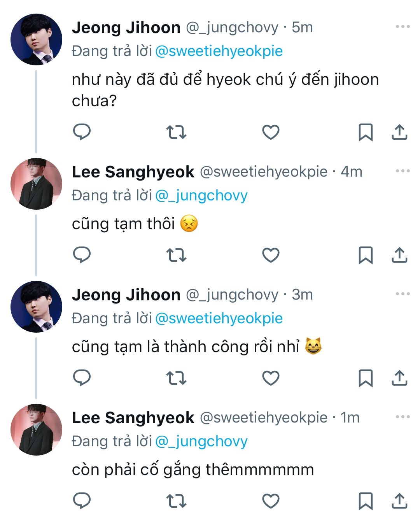
Task: Bookmark the "cũng tạm thôi" tweet
Action: tap(365, 255)
